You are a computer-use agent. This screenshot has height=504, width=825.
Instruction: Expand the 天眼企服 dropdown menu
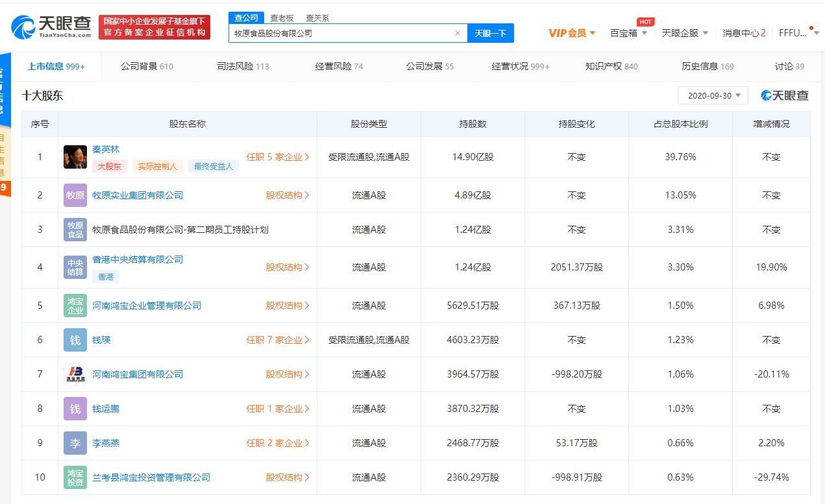coord(685,33)
